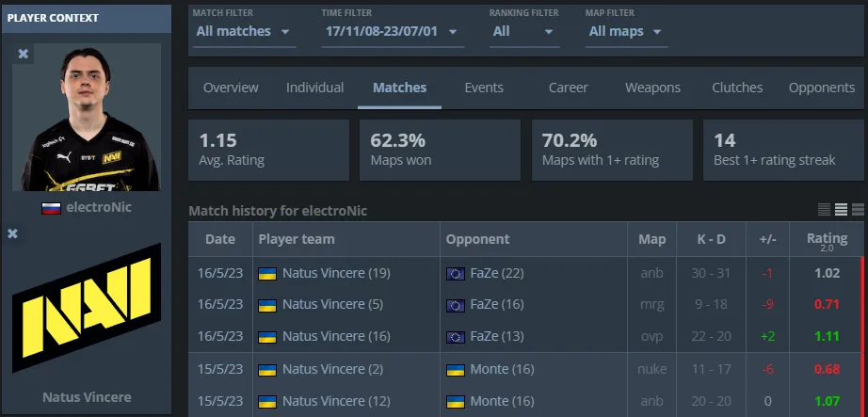The width and height of the screenshot is (868, 417).
Task: Open Natus Vincere (16) match link
Action: [337, 336]
